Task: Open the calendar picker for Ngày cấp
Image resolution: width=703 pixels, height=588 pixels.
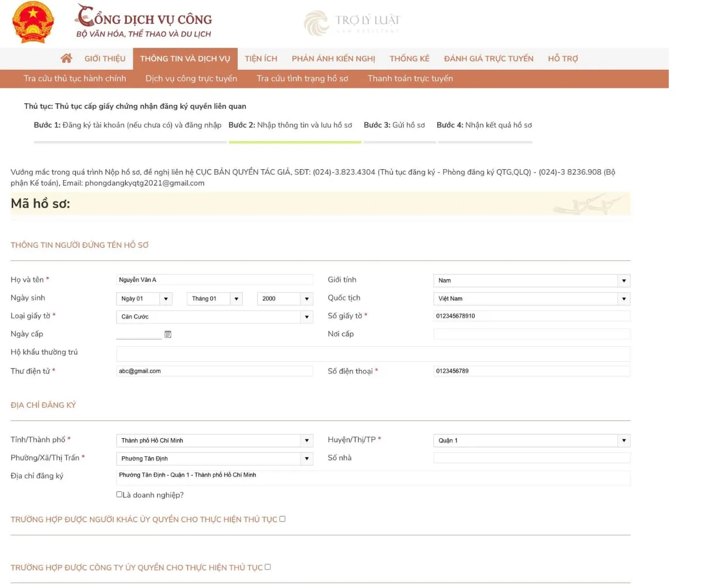Action: (168, 334)
